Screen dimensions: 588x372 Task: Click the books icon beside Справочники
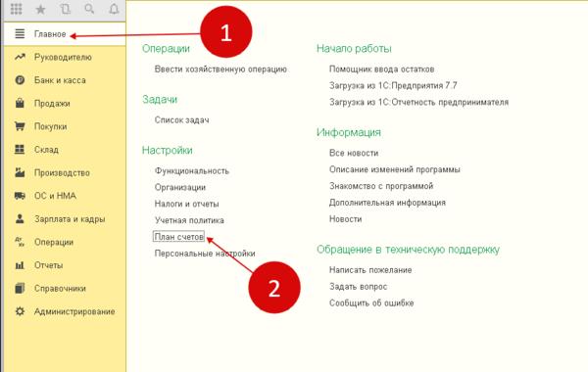pyautogui.click(x=20, y=288)
